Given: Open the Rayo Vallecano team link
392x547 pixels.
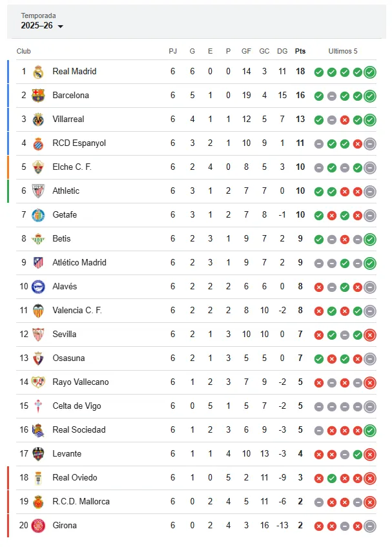Looking at the screenshot, I should pyautogui.click(x=80, y=382).
